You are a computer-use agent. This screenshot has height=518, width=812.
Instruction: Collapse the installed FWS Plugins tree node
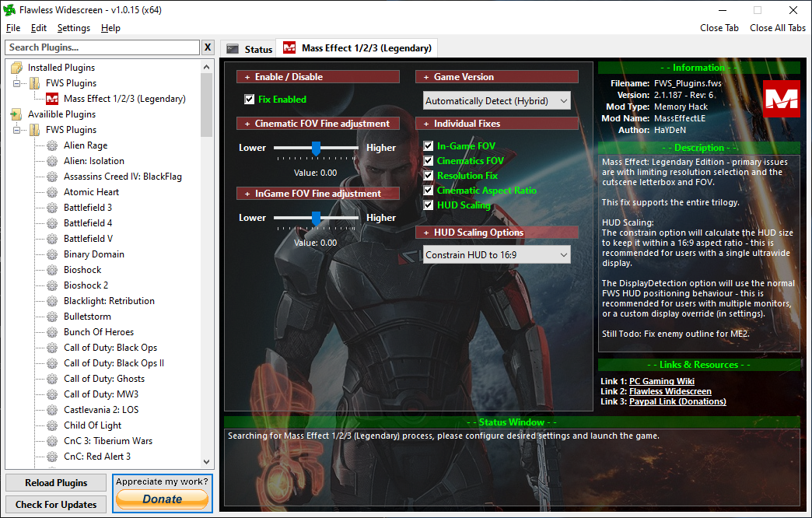click(x=16, y=83)
